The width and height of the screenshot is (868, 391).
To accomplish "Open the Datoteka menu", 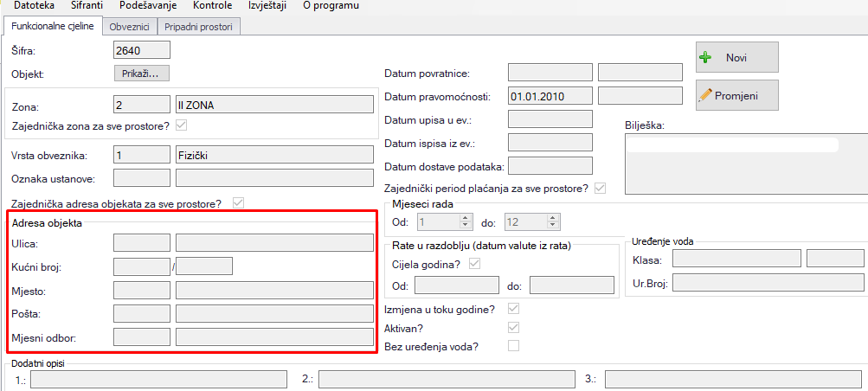I will point(35,5).
